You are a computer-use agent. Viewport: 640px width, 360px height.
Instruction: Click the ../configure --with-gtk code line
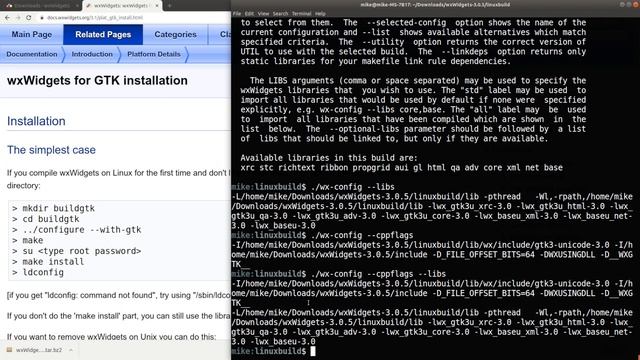(x=77, y=229)
